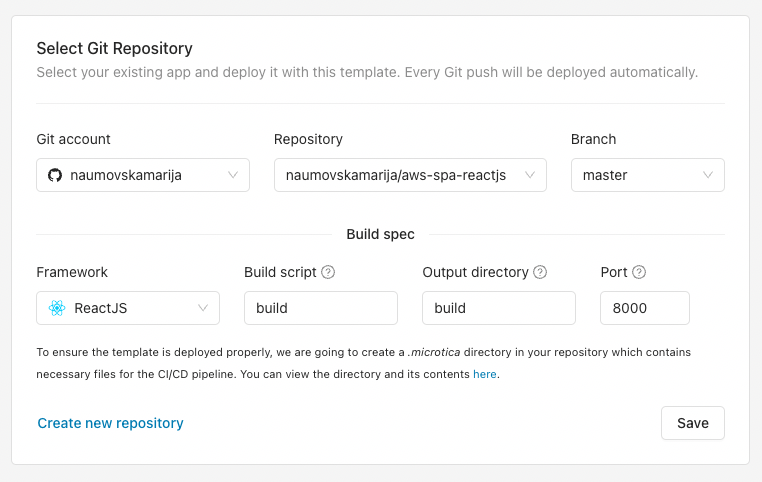The height and width of the screenshot is (482, 762).
Task: Click the Port help icon
Action: pyautogui.click(x=639, y=272)
